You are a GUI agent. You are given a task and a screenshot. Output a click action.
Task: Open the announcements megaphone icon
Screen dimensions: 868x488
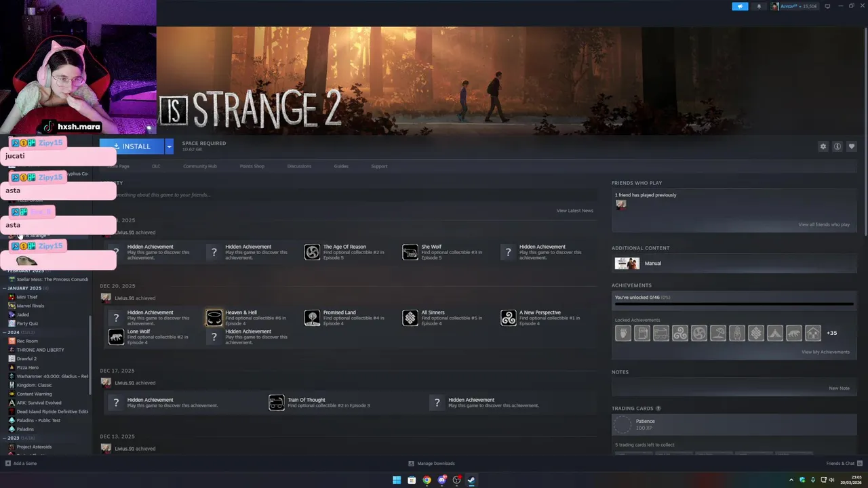740,6
